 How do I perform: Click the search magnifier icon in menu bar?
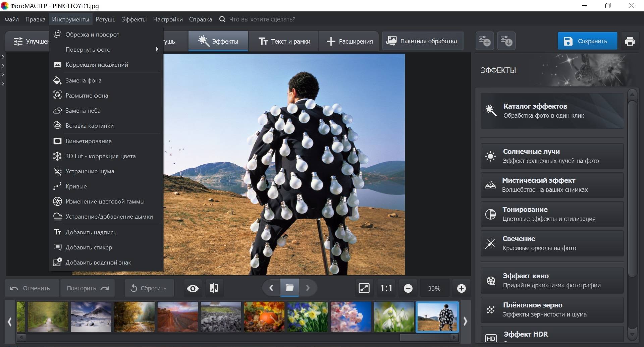[222, 19]
